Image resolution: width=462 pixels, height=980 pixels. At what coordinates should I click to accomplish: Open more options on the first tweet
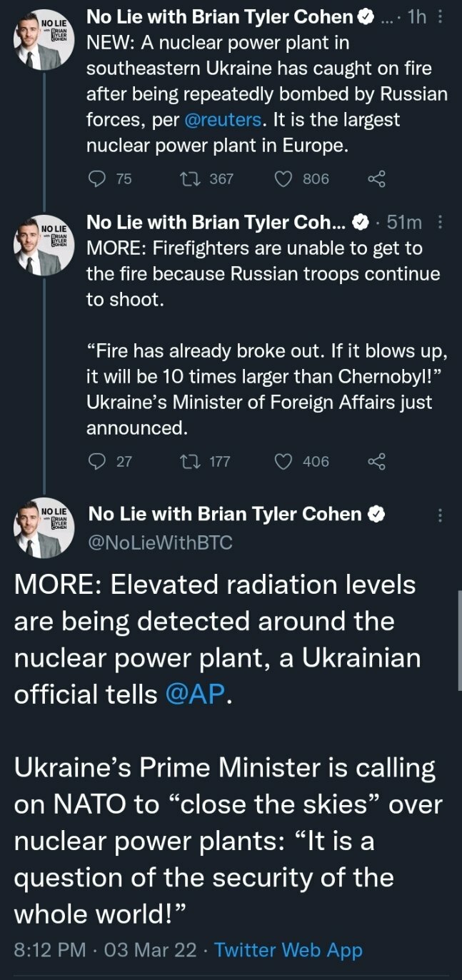[x=440, y=17]
